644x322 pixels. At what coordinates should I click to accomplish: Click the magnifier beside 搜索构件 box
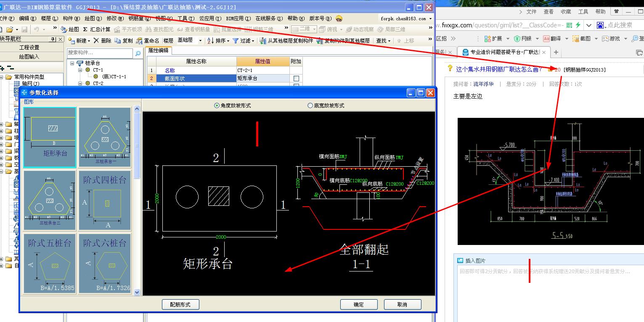(138, 53)
